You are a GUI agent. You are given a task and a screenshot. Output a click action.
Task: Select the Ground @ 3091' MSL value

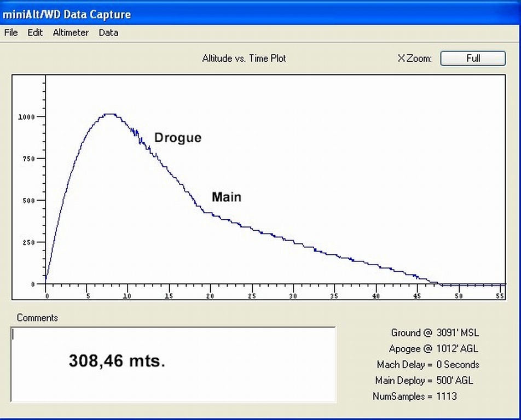(458, 332)
